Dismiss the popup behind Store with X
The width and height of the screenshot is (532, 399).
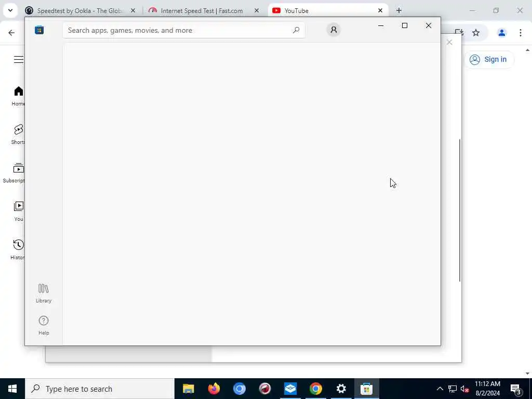[x=449, y=43]
